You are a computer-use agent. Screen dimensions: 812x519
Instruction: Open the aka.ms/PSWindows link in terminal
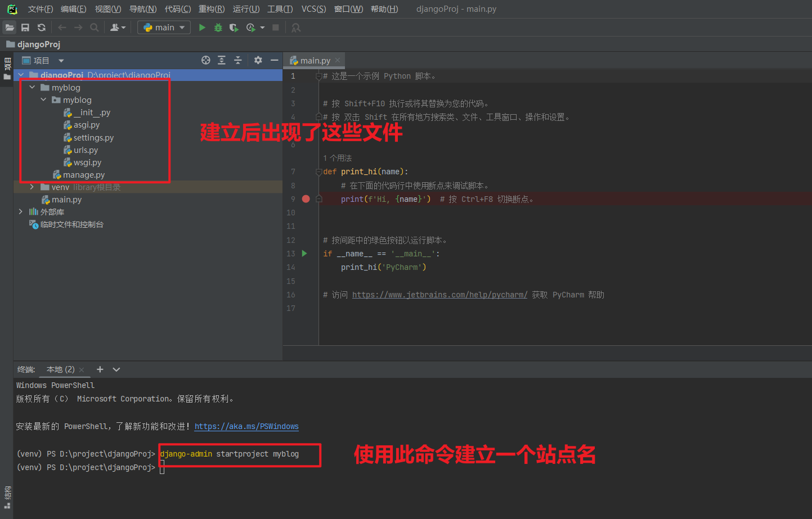[x=246, y=426]
